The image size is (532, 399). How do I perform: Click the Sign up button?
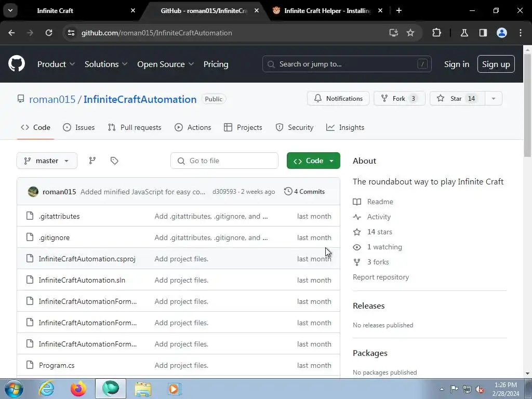(496, 64)
